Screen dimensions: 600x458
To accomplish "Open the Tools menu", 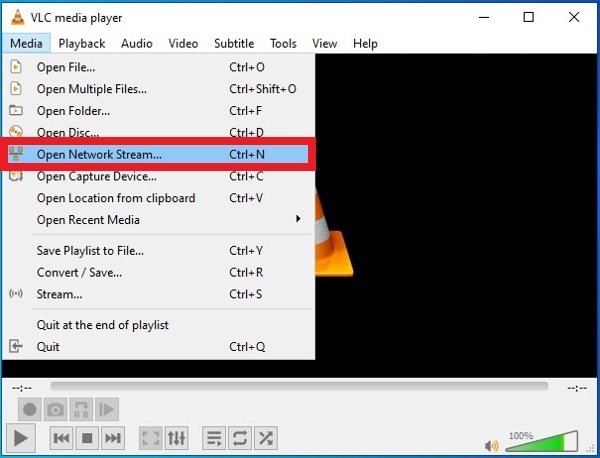I will click(283, 44).
